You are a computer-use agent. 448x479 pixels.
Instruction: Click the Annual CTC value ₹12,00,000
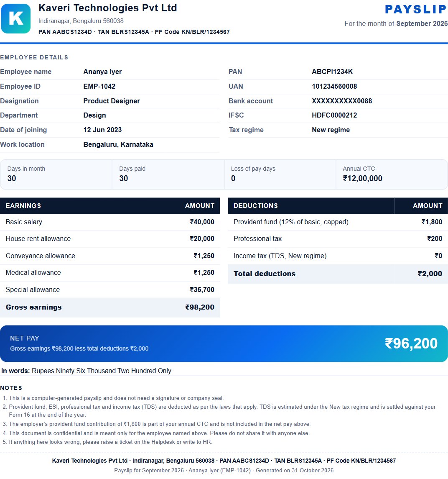[x=362, y=178]
